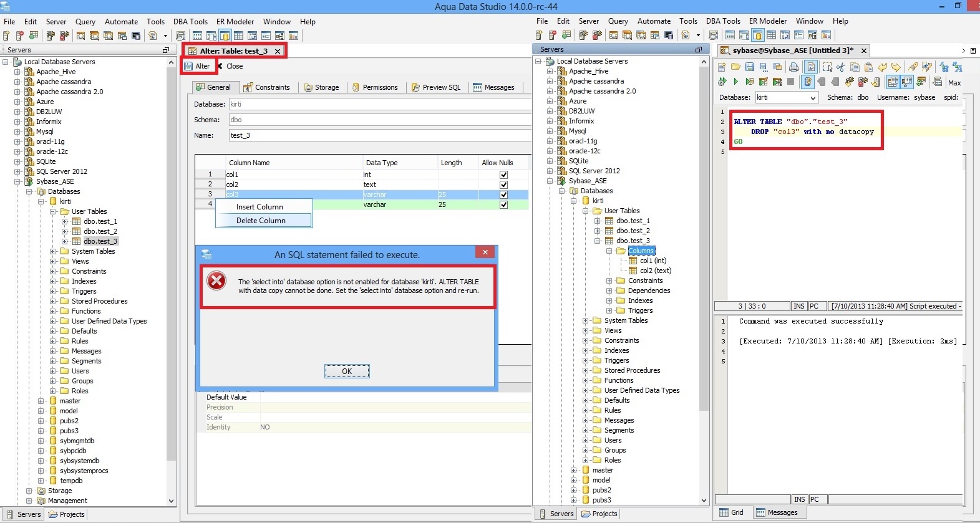Collapse Sybase_ASE node in left server tree

coord(17,181)
